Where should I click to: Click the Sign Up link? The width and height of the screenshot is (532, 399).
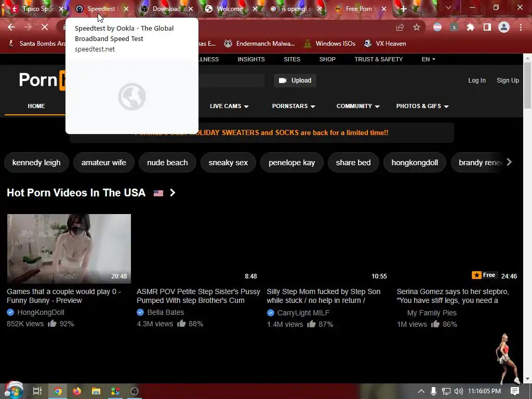click(508, 81)
